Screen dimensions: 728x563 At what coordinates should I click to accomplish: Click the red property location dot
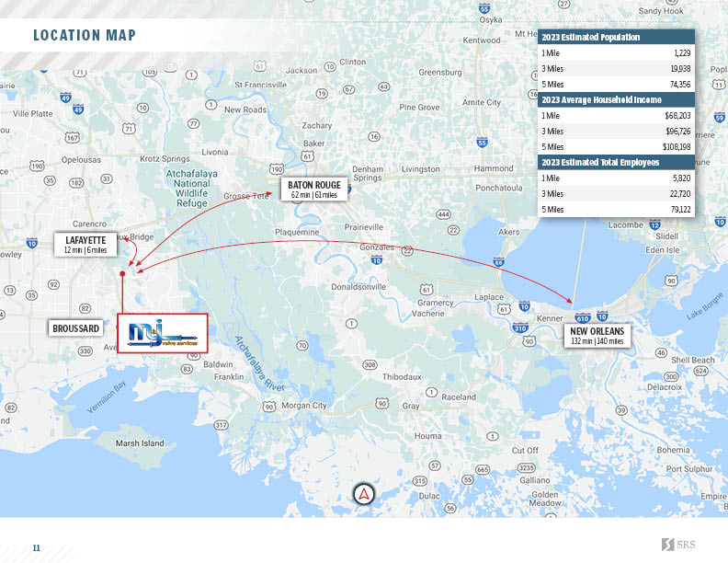point(122,273)
